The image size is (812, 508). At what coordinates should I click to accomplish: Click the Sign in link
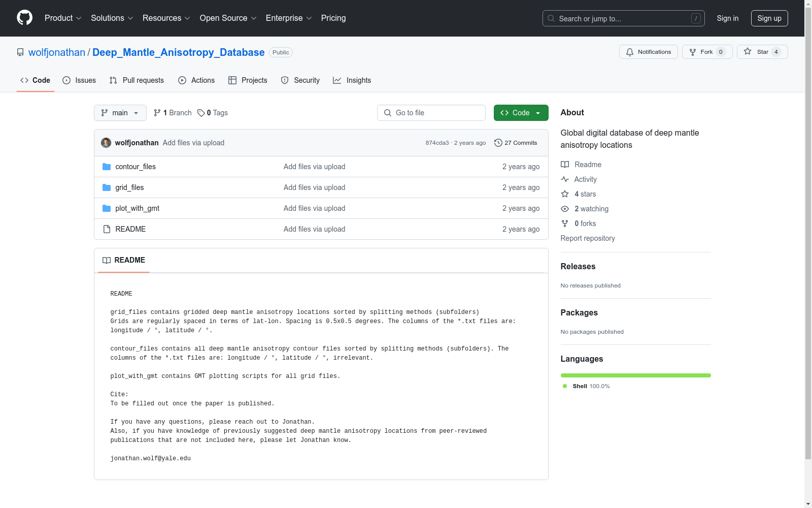(x=728, y=18)
